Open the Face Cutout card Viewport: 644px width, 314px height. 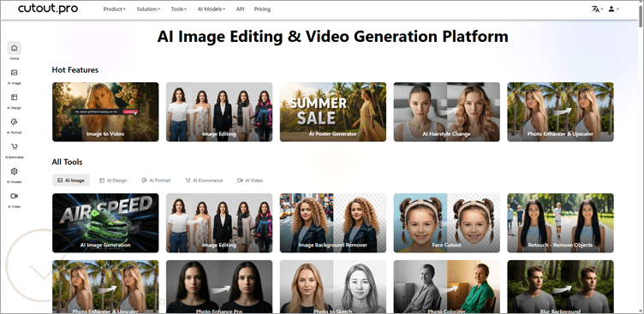click(447, 222)
